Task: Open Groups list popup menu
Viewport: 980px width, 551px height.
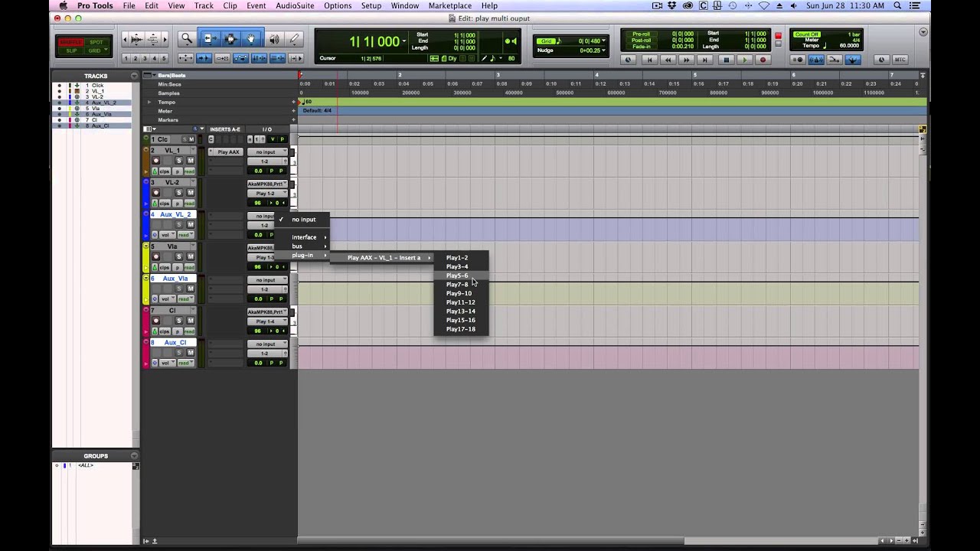Action: [x=134, y=455]
